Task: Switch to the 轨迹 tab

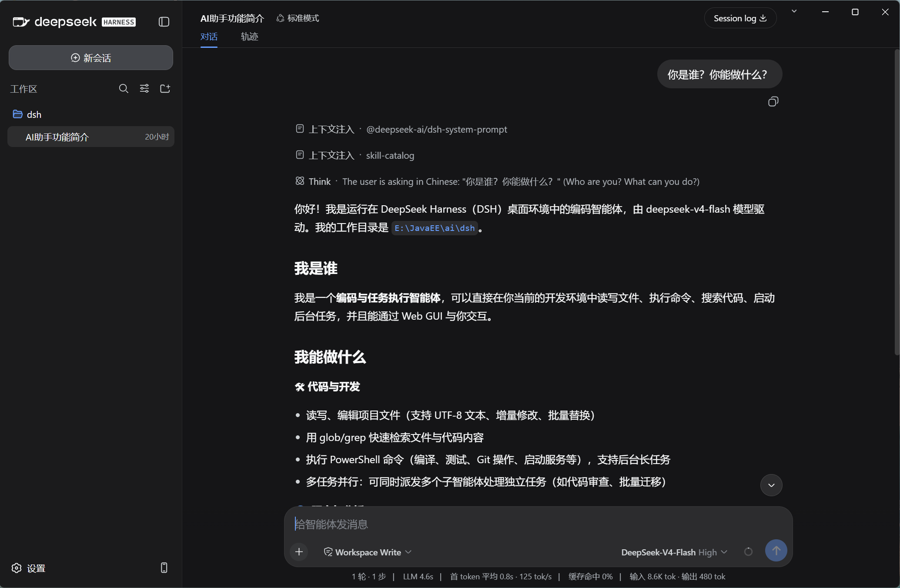Action: (x=250, y=37)
